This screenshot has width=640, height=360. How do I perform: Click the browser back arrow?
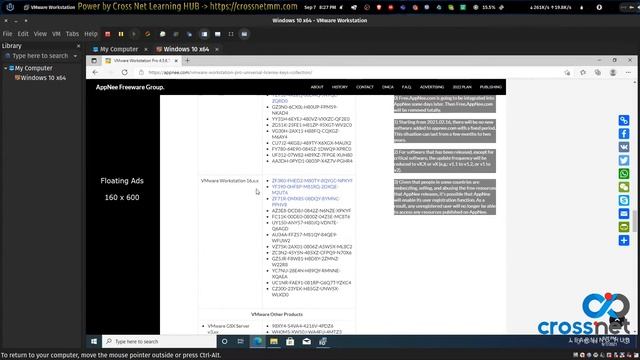pyautogui.click(x=95, y=72)
